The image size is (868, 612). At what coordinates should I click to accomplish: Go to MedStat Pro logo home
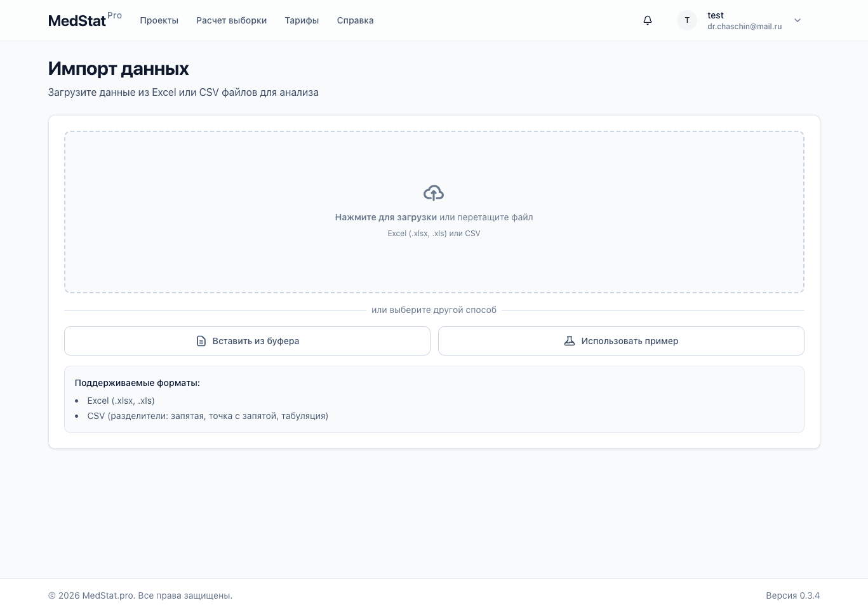[x=85, y=20]
